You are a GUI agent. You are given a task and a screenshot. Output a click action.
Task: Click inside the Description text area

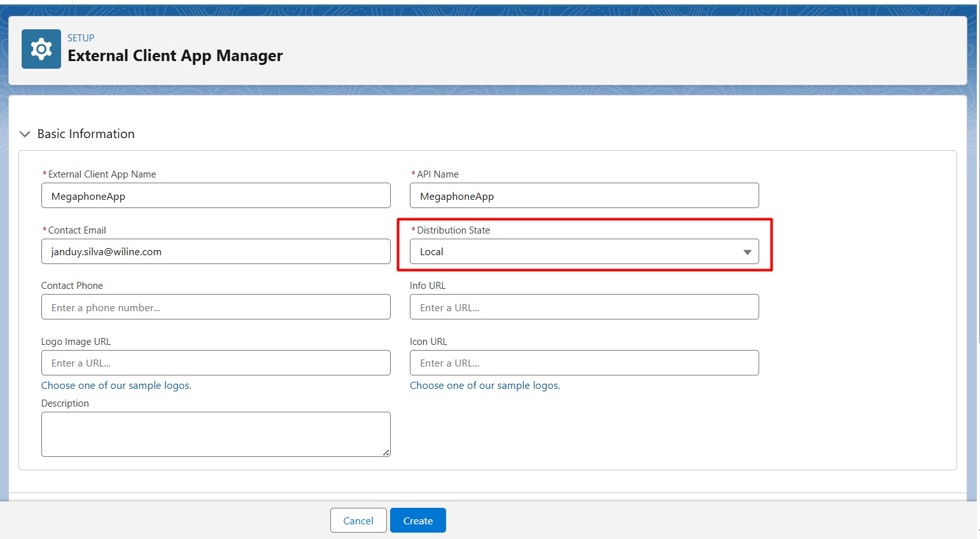[216, 433]
